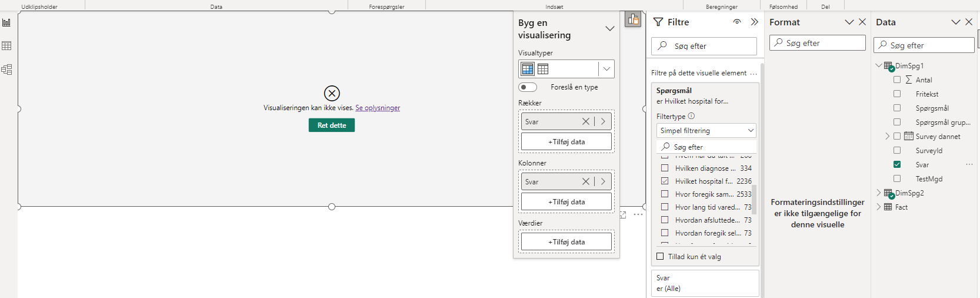Open Svar options arrow in Kolonner

(x=603, y=181)
